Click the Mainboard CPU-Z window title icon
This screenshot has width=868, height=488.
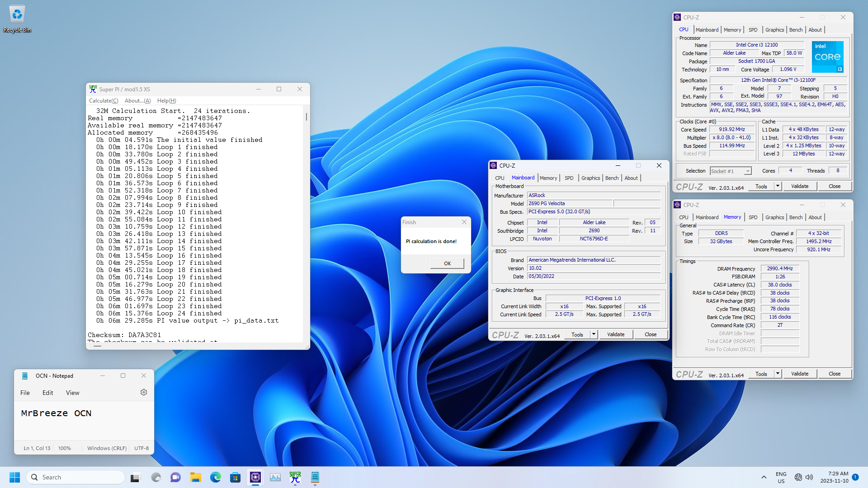(x=493, y=165)
